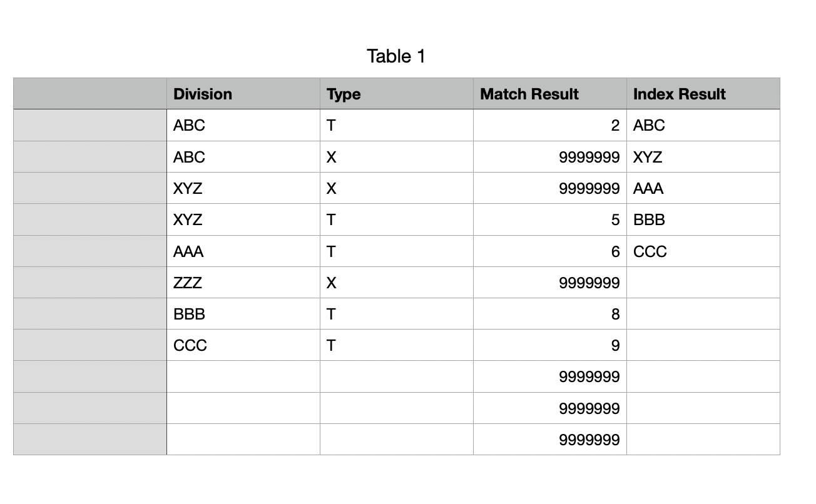Select the ZZZ cell in Division column
This screenshot has height=504, width=816.
(x=243, y=283)
